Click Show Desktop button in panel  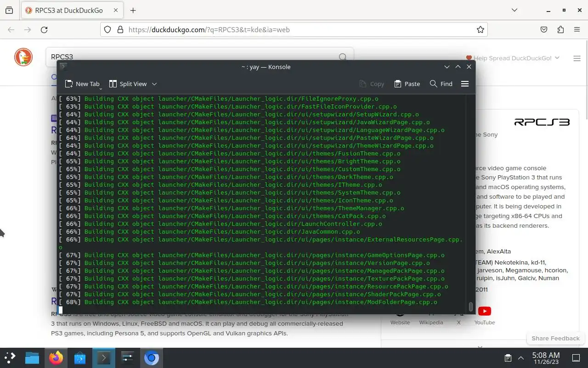coord(576,358)
